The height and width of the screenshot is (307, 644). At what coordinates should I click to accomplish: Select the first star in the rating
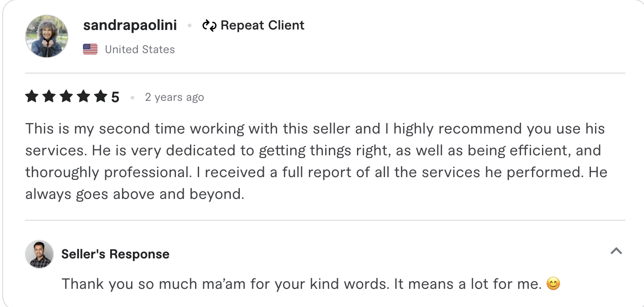tap(32, 96)
